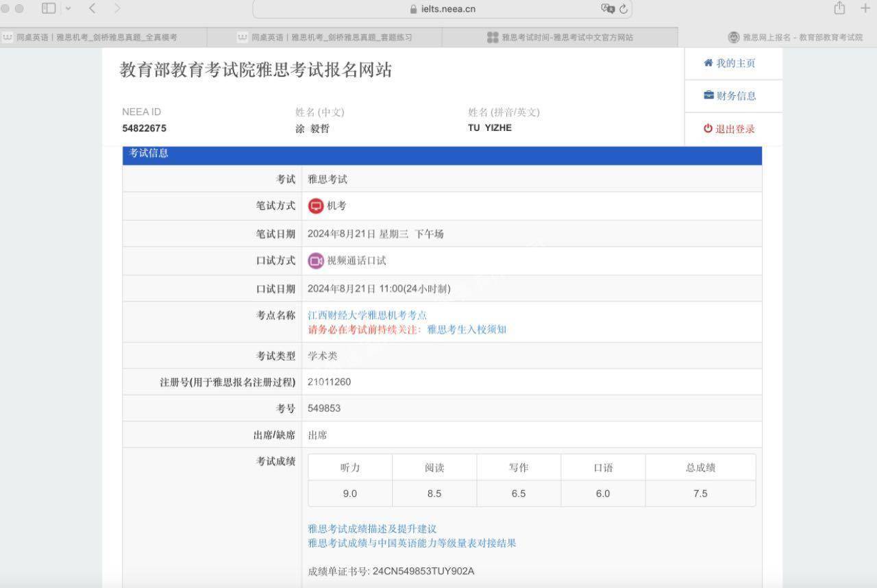Select candidate number 549853
The width and height of the screenshot is (877, 588).
coord(324,408)
